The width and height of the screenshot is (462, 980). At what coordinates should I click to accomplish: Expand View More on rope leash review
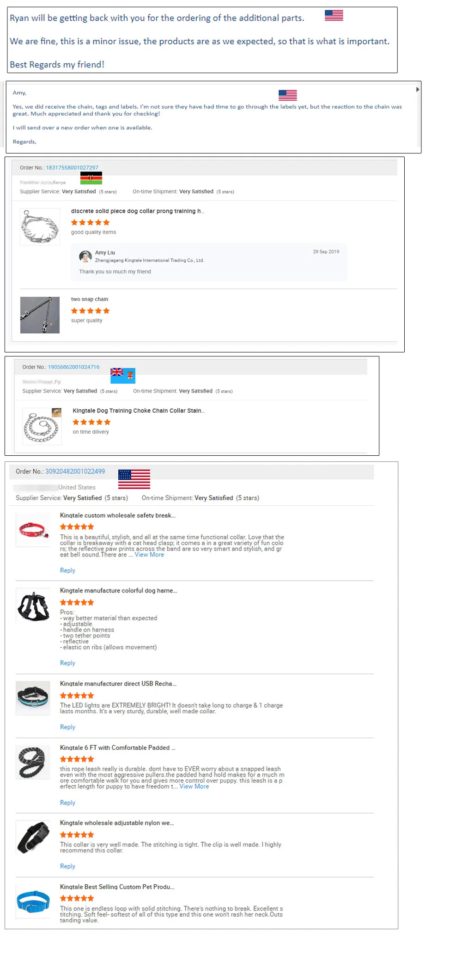pyautogui.click(x=194, y=786)
